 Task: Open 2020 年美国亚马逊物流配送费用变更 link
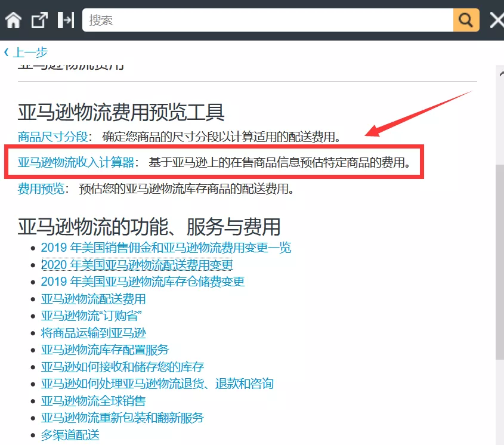137,265
